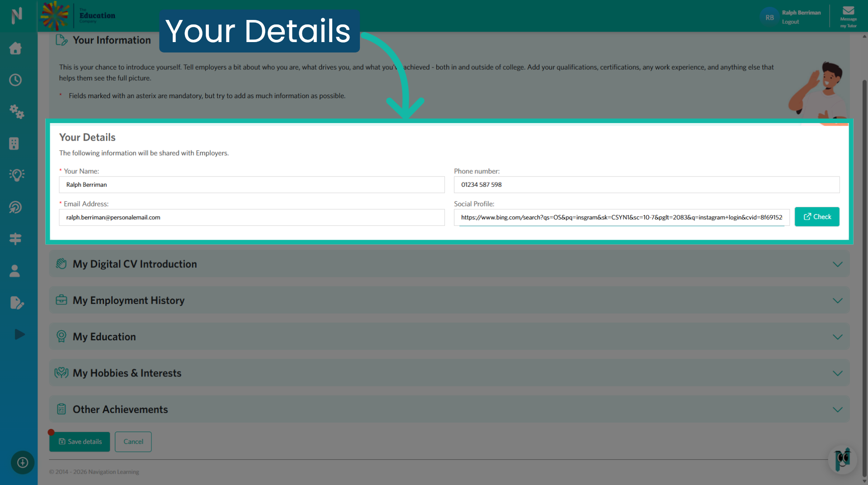Expand My Hobbies & Interests chevron
Viewport: 868px width, 485px height.
(837, 373)
